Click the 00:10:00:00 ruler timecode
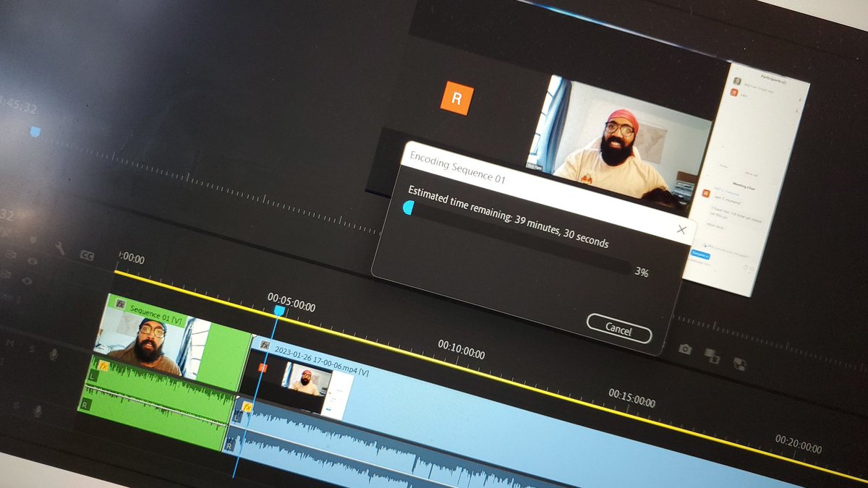868x488 pixels. [461, 350]
